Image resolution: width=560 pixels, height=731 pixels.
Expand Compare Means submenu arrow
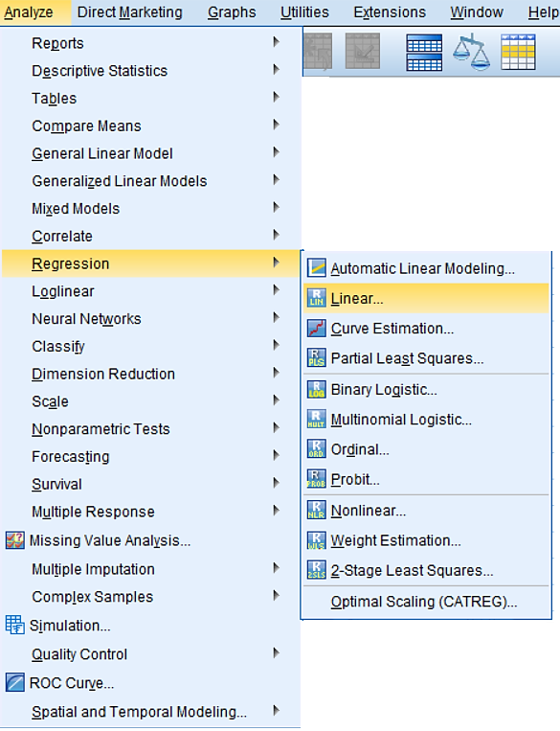276,125
